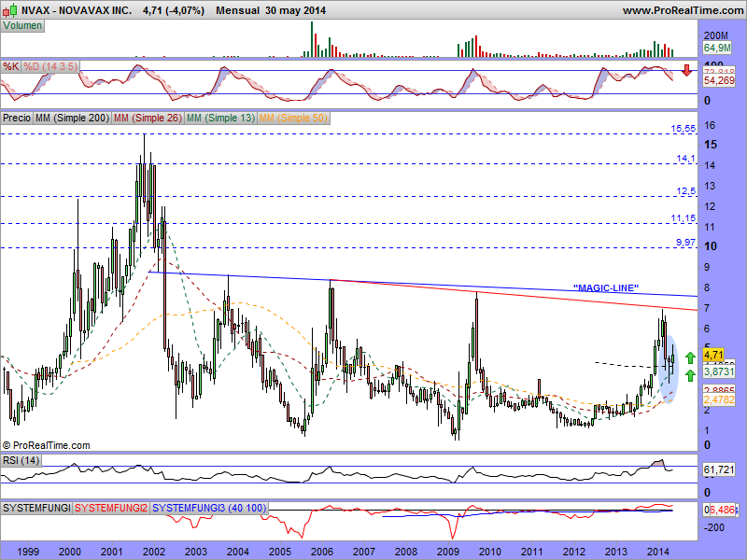Click the yellow 4,71 current price tag
This screenshot has width=747, height=560.
pos(713,355)
